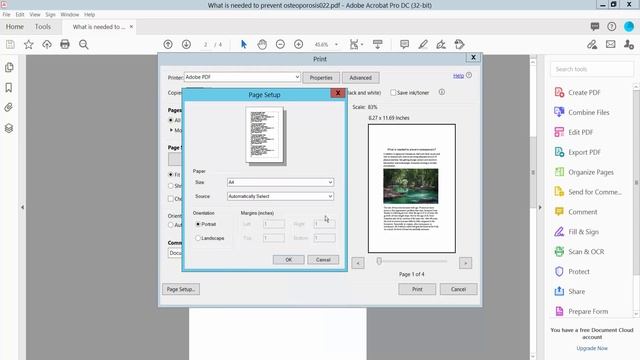Select the All pages radio button

pos(171,120)
